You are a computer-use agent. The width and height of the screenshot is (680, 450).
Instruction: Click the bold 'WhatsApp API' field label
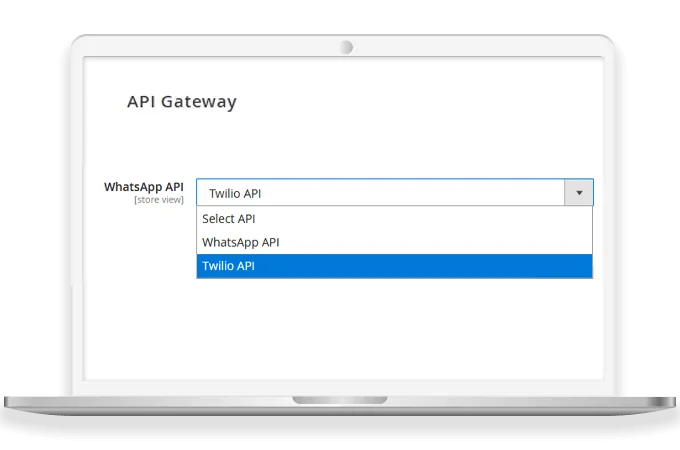[x=144, y=187]
